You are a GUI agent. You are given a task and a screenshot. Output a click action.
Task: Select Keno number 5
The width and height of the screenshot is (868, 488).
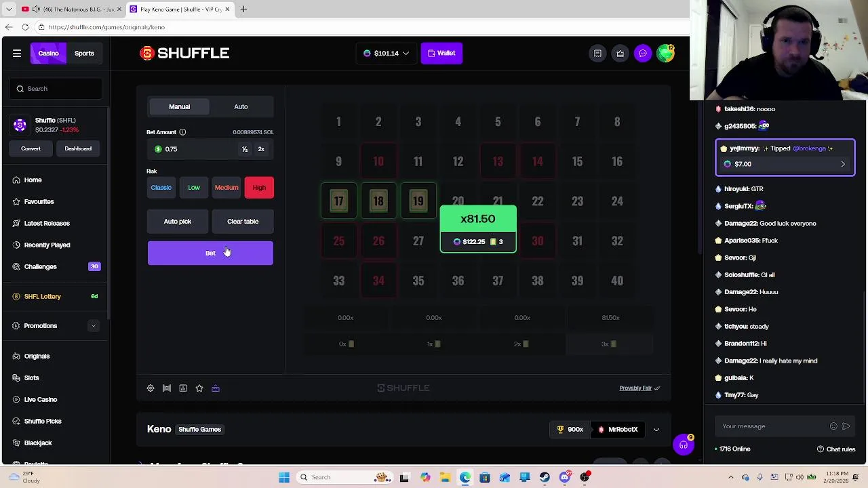[x=498, y=121]
